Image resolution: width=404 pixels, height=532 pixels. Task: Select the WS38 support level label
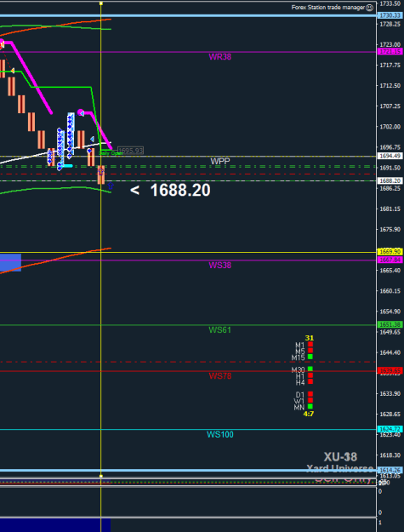[x=220, y=265]
